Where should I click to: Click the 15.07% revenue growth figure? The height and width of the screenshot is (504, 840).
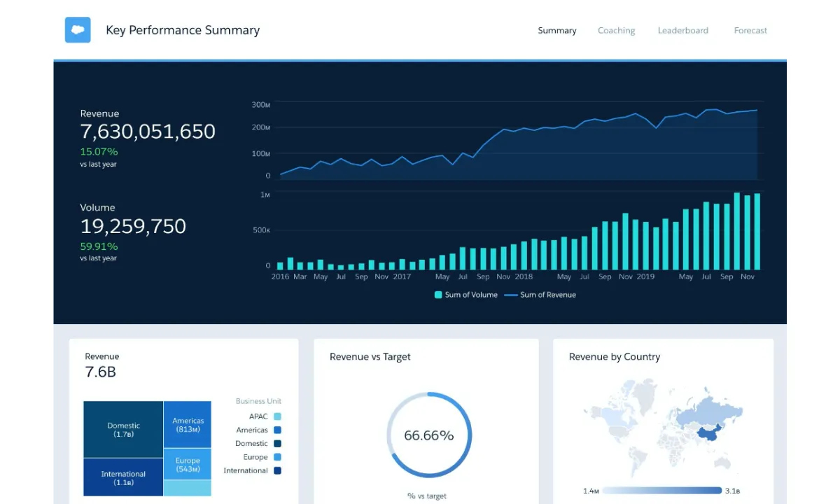[99, 151]
